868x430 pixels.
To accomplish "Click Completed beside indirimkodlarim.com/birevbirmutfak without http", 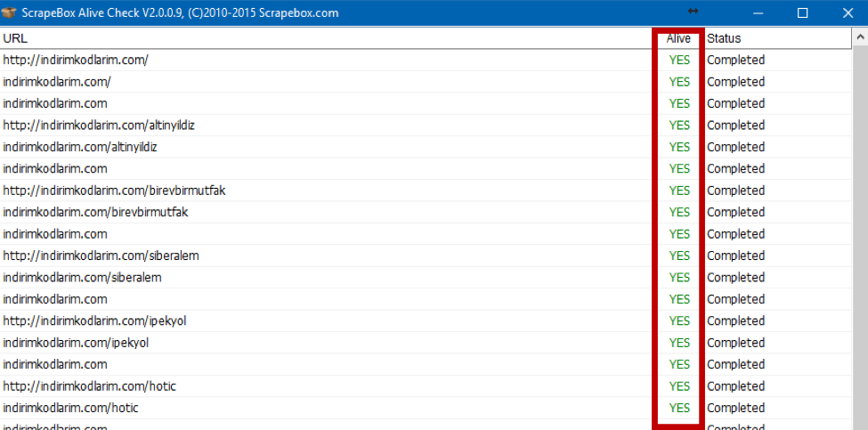I will coord(735,213).
